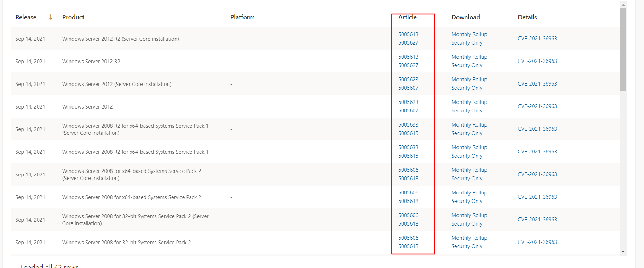Open article 5005606 for Server 2008 x64 SP2
Image resolution: width=644 pixels, height=268 pixels.
pyautogui.click(x=408, y=193)
